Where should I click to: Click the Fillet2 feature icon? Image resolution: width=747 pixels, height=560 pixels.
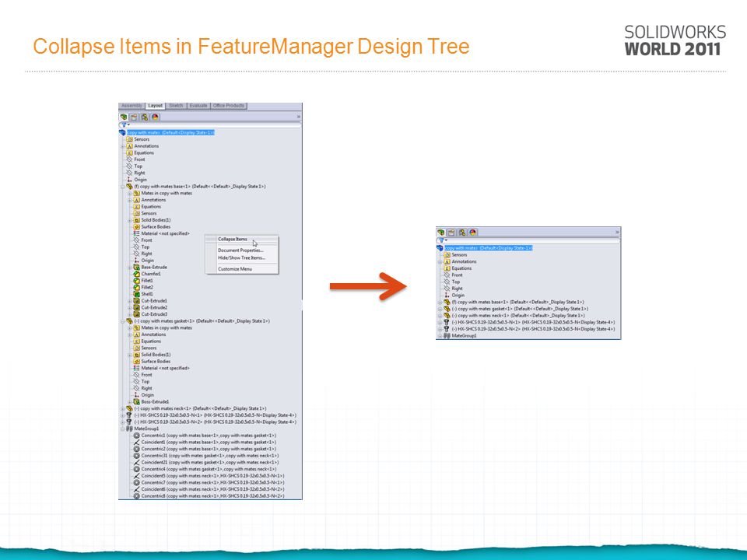[137, 287]
